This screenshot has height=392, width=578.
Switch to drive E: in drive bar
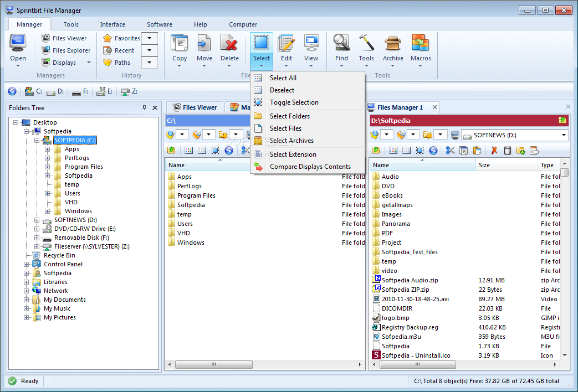(104, 91)
